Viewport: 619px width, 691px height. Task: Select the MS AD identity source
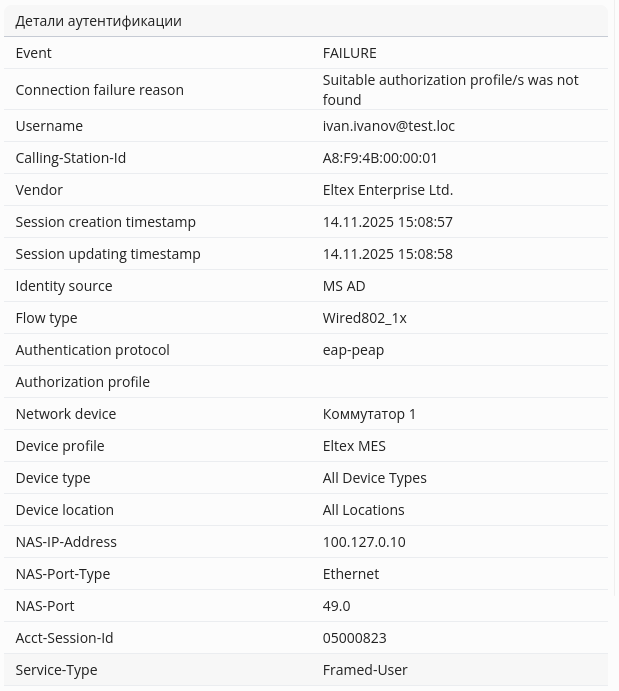coord(344,286)
